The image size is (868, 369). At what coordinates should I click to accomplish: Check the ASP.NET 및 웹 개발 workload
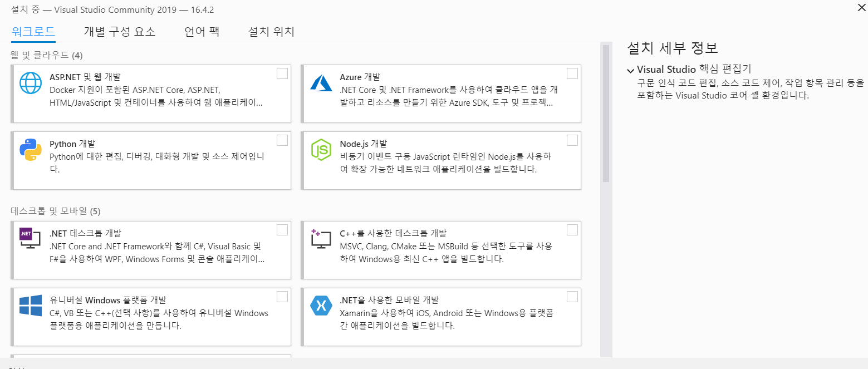point(282,73)
